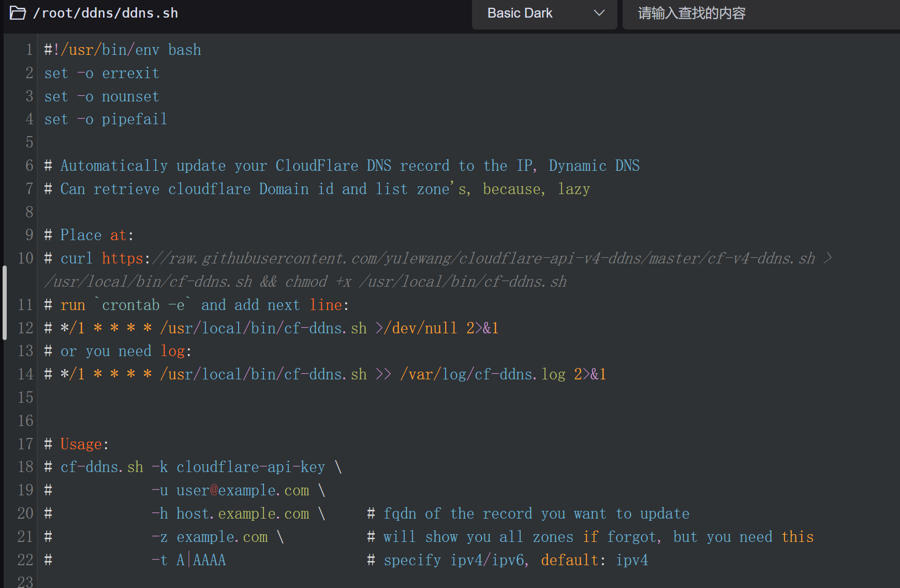
Task: Click the folder icon beside the file path
Action: (x=18, y=13)
